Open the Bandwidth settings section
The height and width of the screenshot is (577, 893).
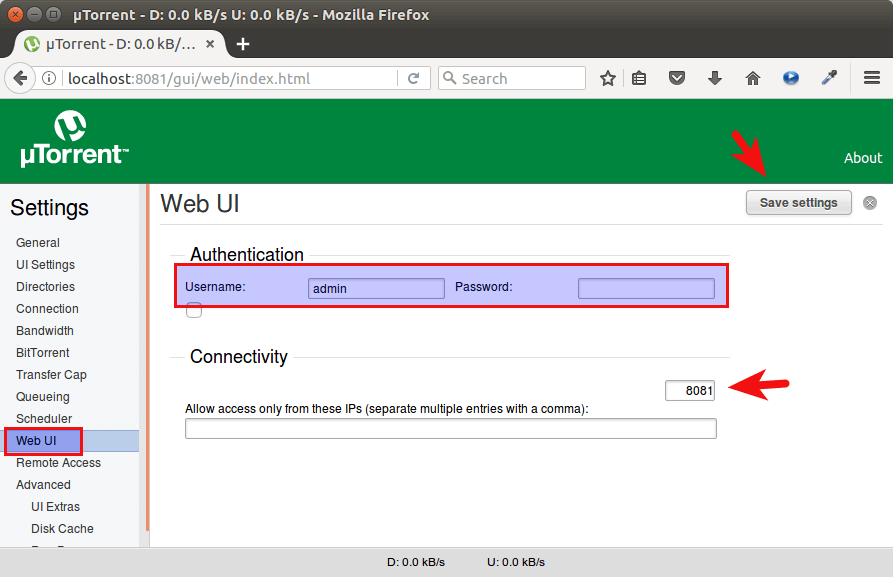(45, 331)
